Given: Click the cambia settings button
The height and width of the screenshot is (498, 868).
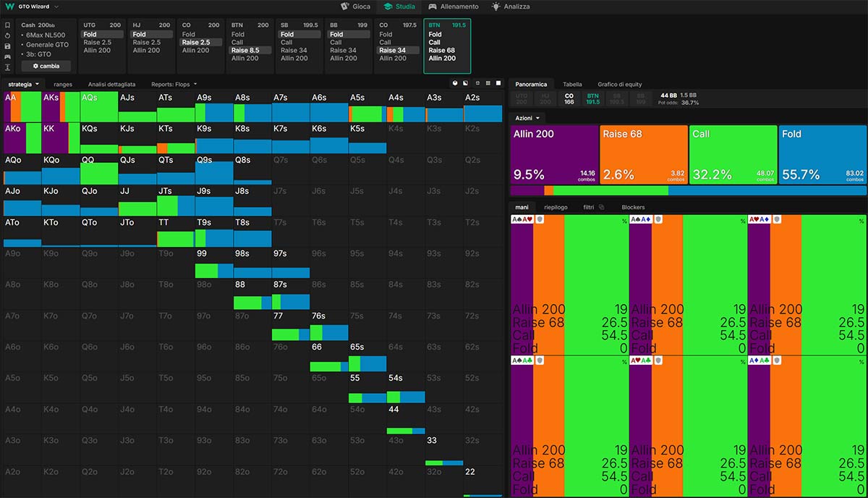Looking at the screenshot, I should (x=46, y=66).
